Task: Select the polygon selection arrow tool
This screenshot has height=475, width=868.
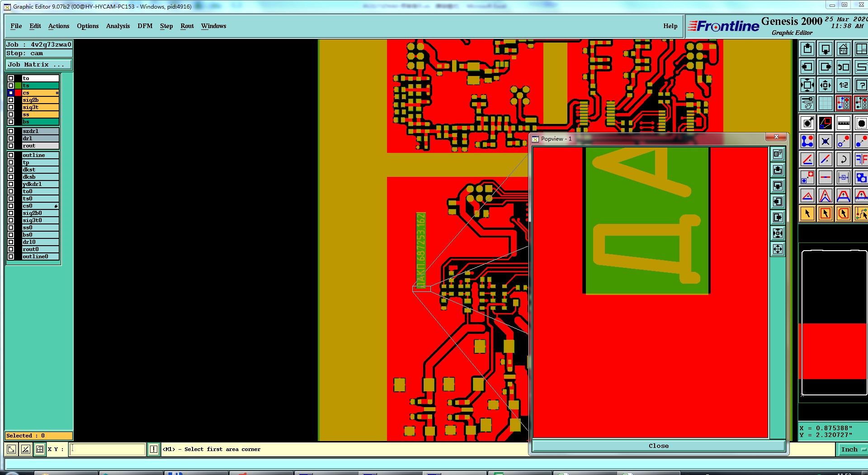Action: [844, 214]
